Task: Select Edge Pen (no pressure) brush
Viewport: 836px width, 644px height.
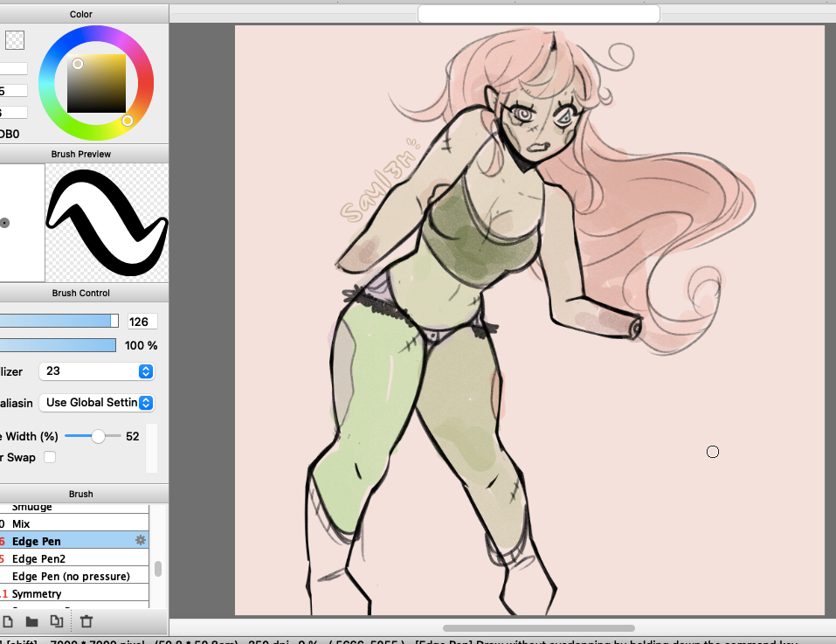Action: click(x=71, y=576)
